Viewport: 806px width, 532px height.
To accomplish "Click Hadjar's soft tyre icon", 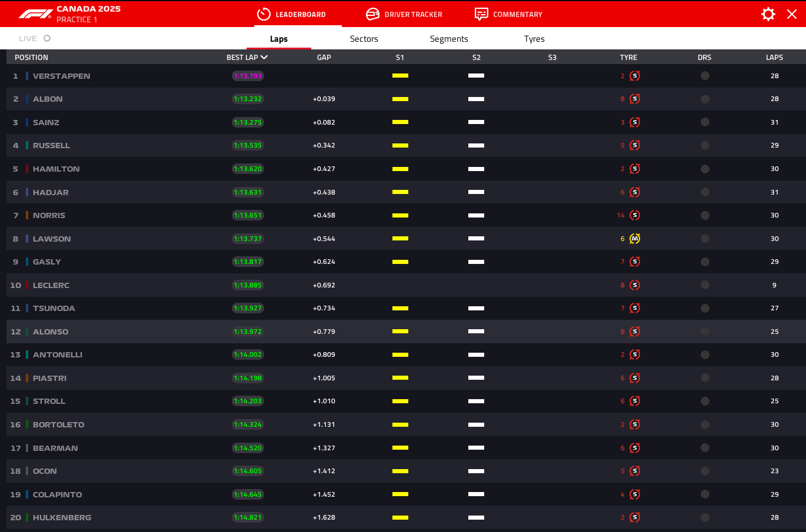I will [635, 192].
